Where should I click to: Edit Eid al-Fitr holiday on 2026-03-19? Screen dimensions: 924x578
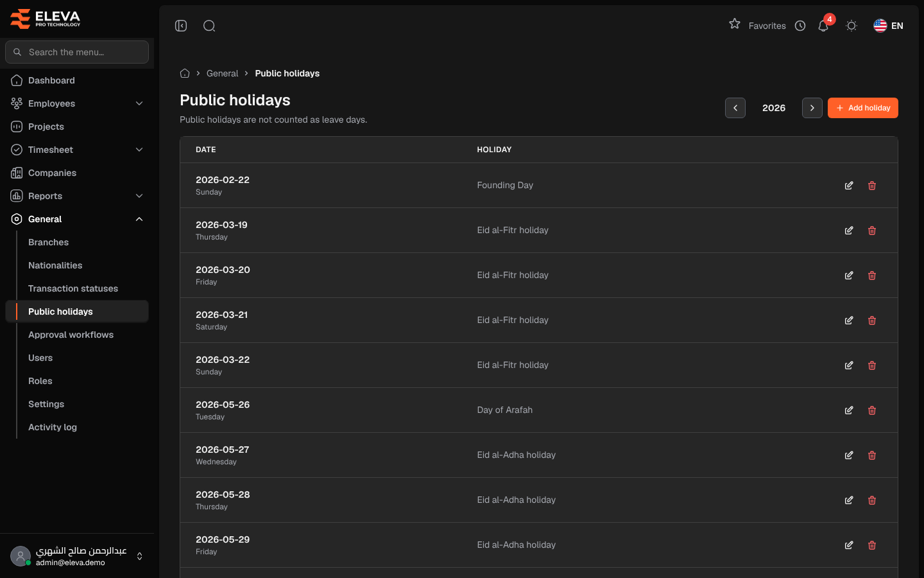(849, 231)
